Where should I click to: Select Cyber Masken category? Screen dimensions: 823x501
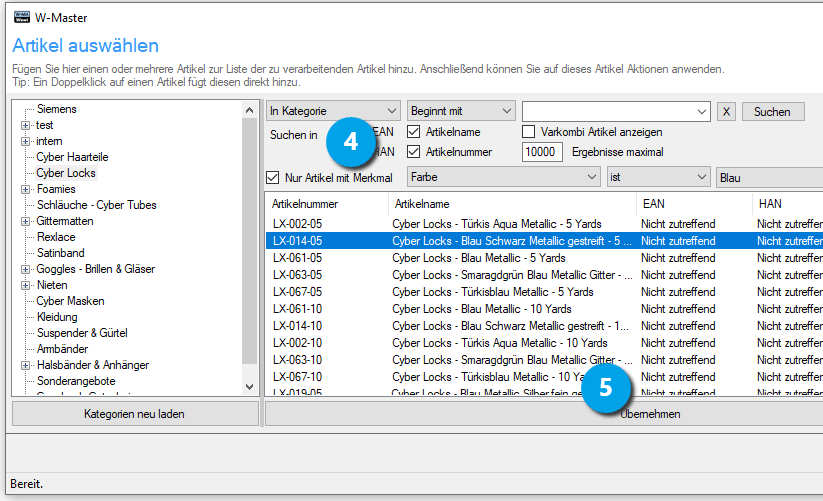click(70, 301)
